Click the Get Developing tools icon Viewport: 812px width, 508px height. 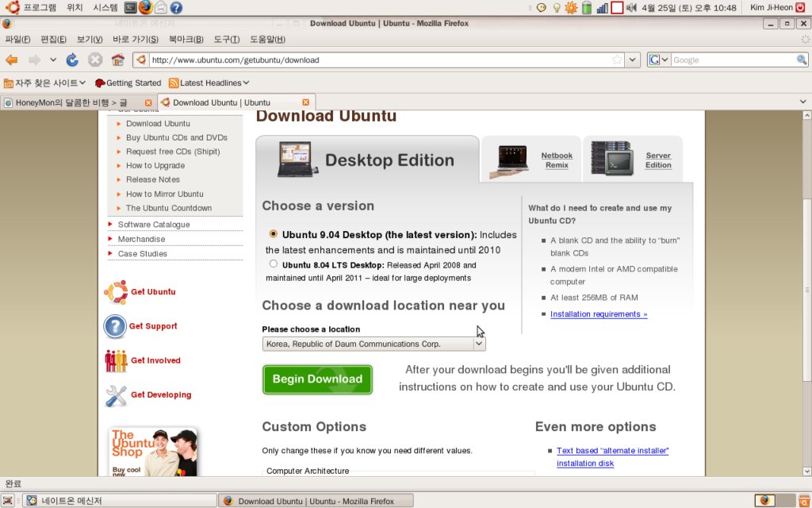[x=116, y=395]
